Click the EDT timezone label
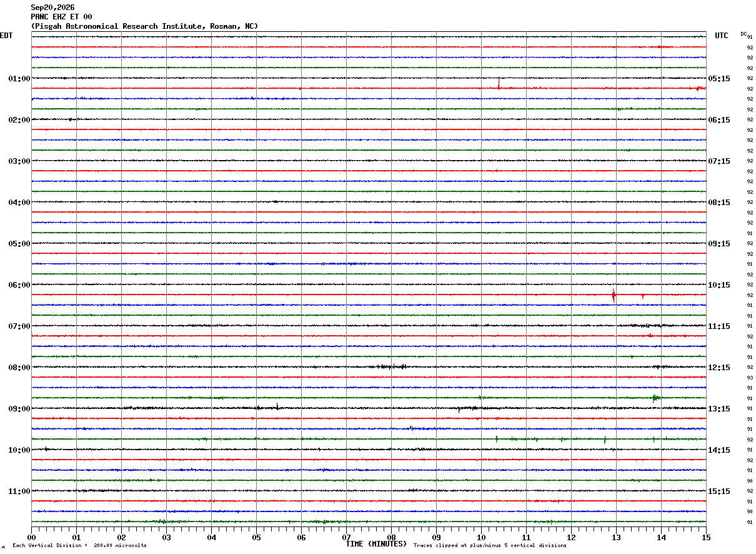Viewport: 756px width, 554px height. coord(6,36)
